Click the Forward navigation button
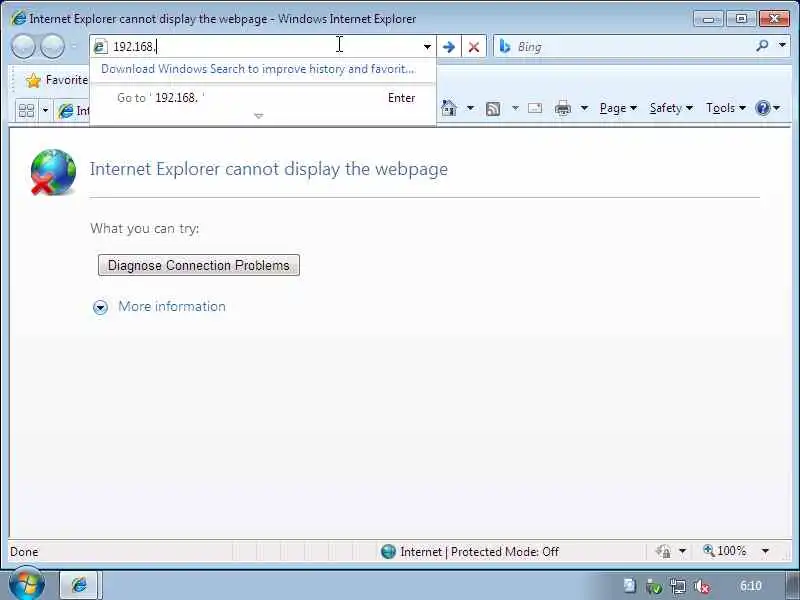The height and width of the screenshot is (600, 800). pyautogui.click(x=53, y=47)
